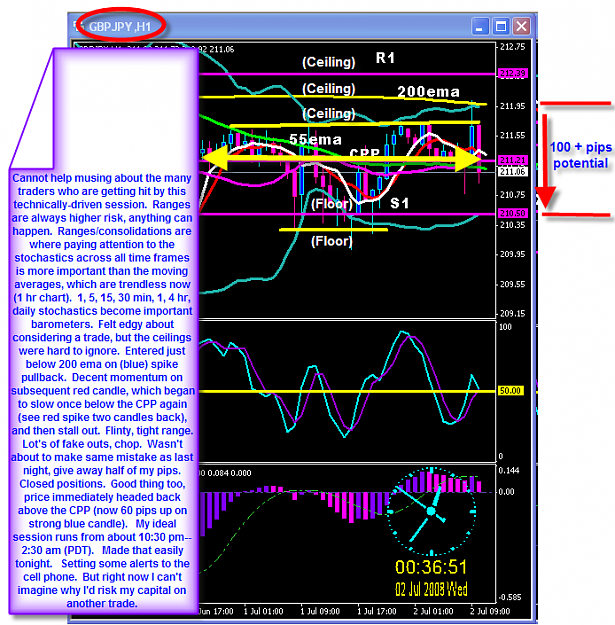Click the chart header quote ending 211.06
This screenshot has height=625, width=615.
tap(216, 49)
